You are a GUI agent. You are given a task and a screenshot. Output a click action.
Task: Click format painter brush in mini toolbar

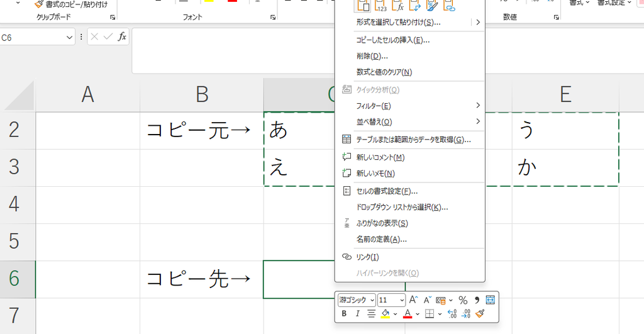tap(480, 314)
